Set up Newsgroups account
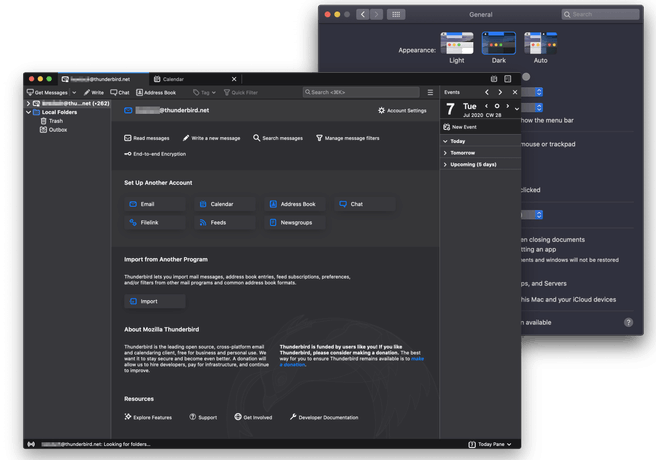The width and height of the screenshot is (656, 460). [295, 222]
